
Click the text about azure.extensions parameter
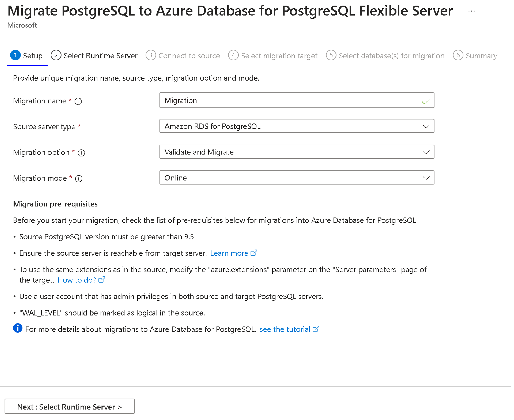pyautogui.click(x=223, y=275)
